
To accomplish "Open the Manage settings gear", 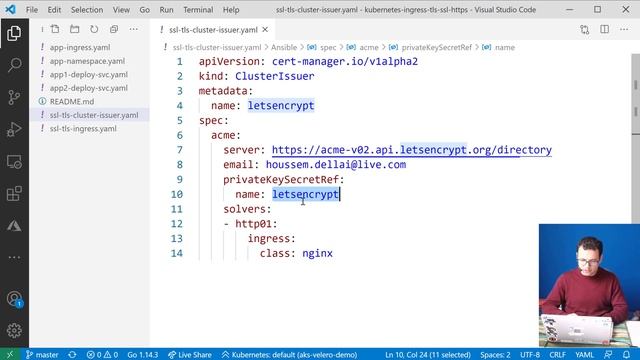I will coord(14,330).
